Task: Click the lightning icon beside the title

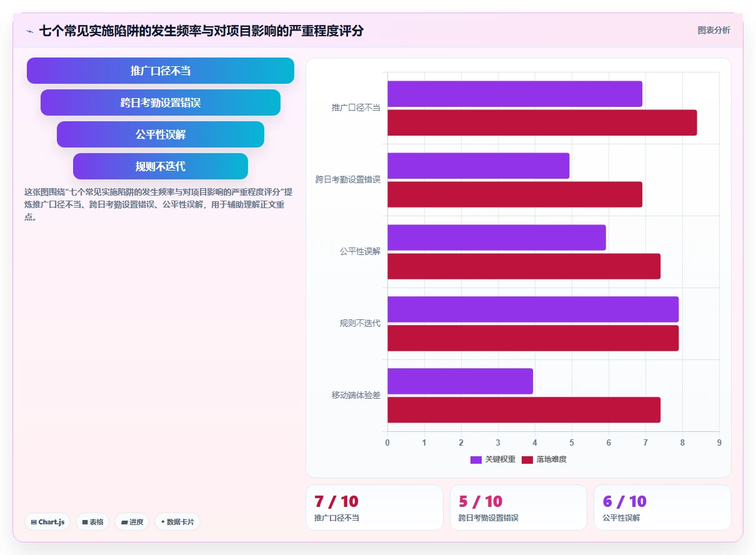Action: tap(30, 31)
